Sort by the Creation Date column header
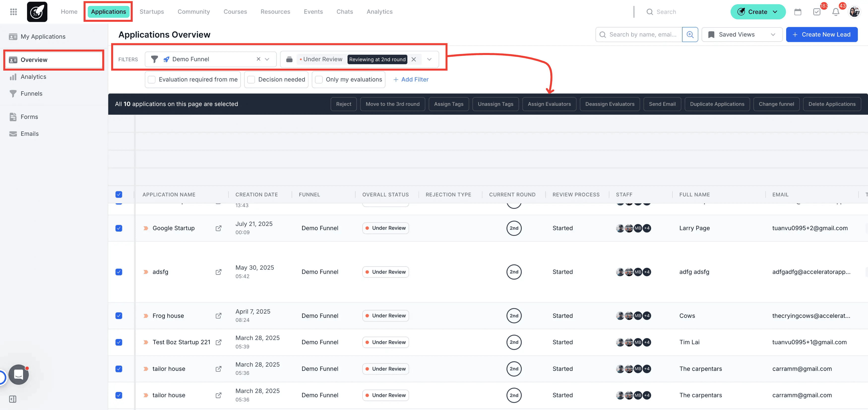The width and height of the screenshot is (868, 410). [256, 194]
